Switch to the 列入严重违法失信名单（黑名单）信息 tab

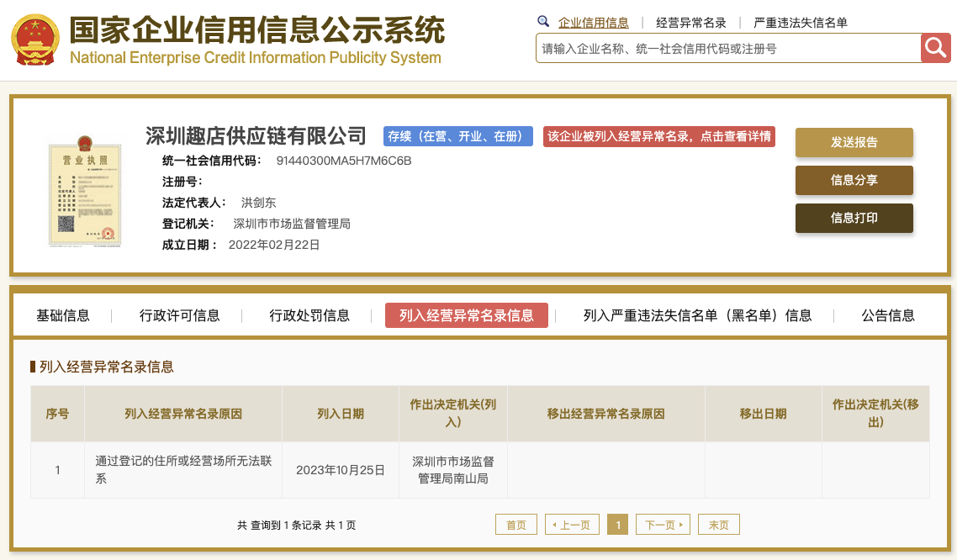click(698, 315)
